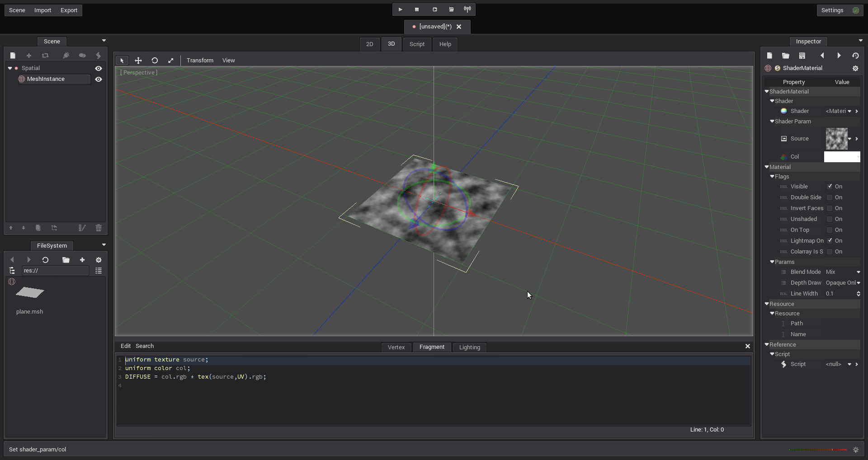Click the FileSystem refresh icon
This screenshot has height=460, width=868.
(45, 260)
